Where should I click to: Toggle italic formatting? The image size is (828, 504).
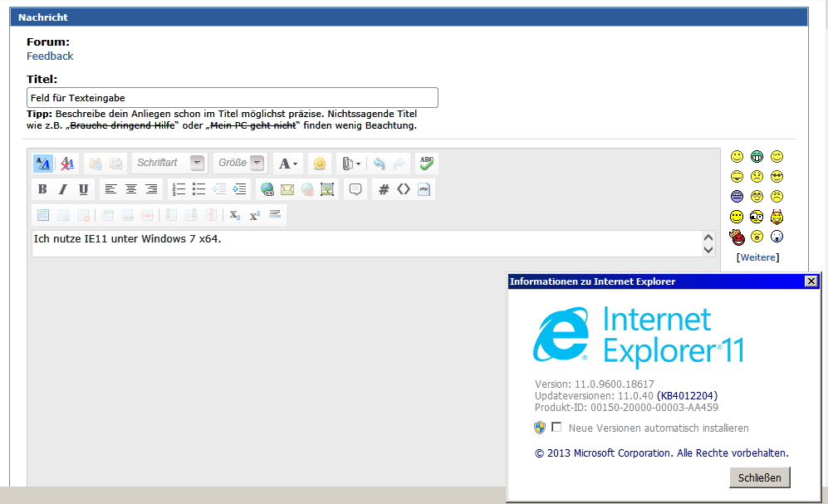(x=63, y=189)
